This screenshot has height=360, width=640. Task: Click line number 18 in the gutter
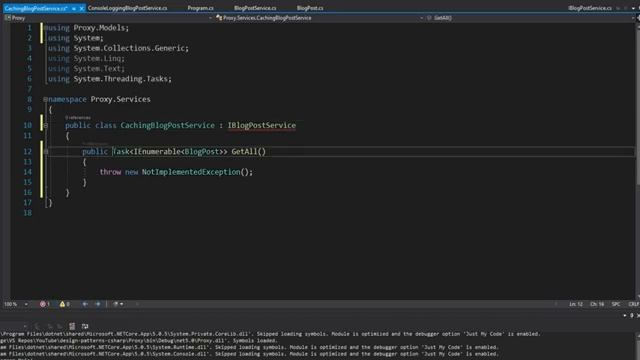pyautogui.click(x=27, y=213)
